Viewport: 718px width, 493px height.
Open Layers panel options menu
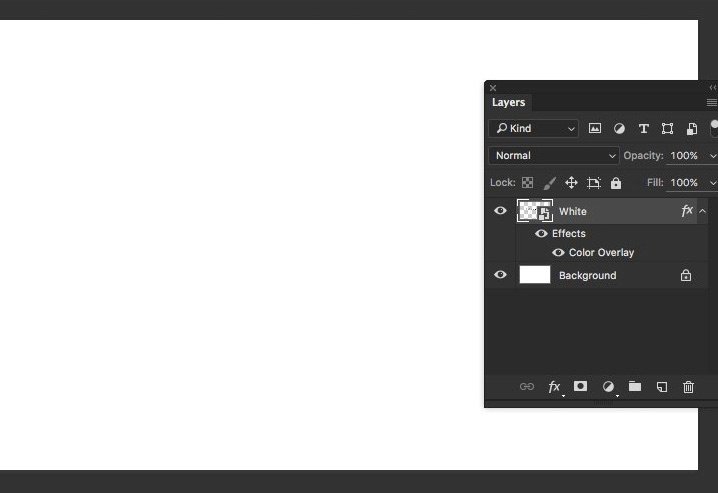pos(712,103)
